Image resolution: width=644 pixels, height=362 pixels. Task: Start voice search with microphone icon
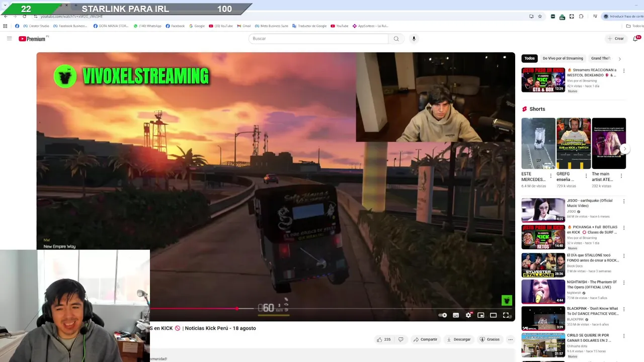(414, 39)
